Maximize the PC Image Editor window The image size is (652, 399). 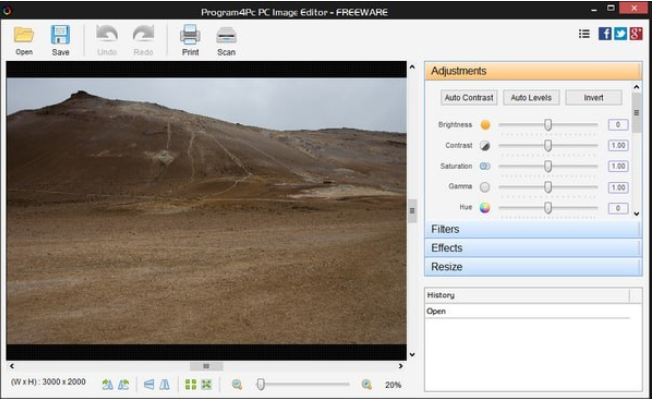(611, 8)
